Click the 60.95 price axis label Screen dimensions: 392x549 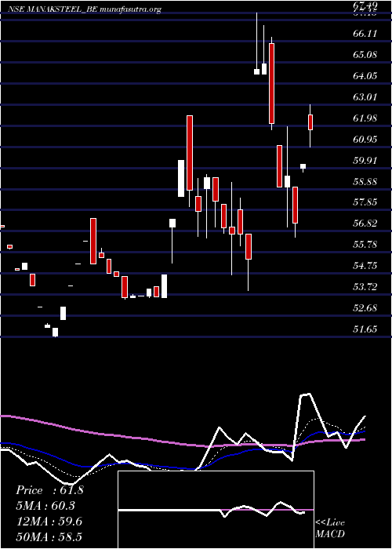click(x=365, y=139)
